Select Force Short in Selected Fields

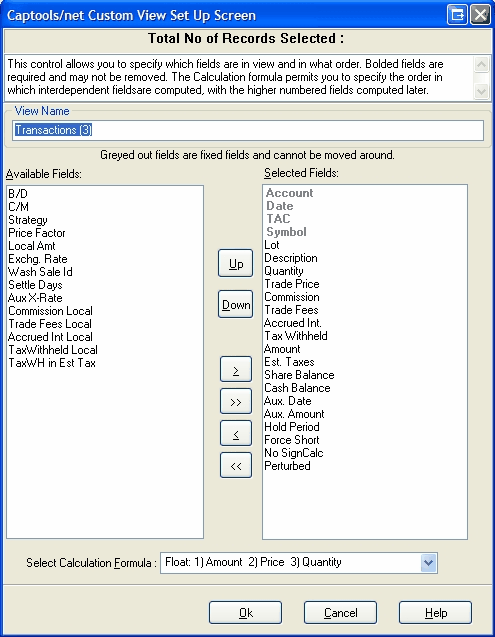pyautogui.click(x=292, y=440)
